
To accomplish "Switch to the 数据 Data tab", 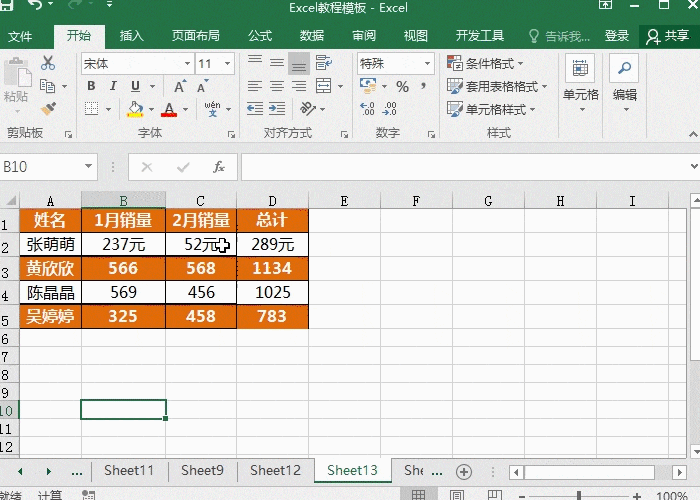I will (312, 36).
